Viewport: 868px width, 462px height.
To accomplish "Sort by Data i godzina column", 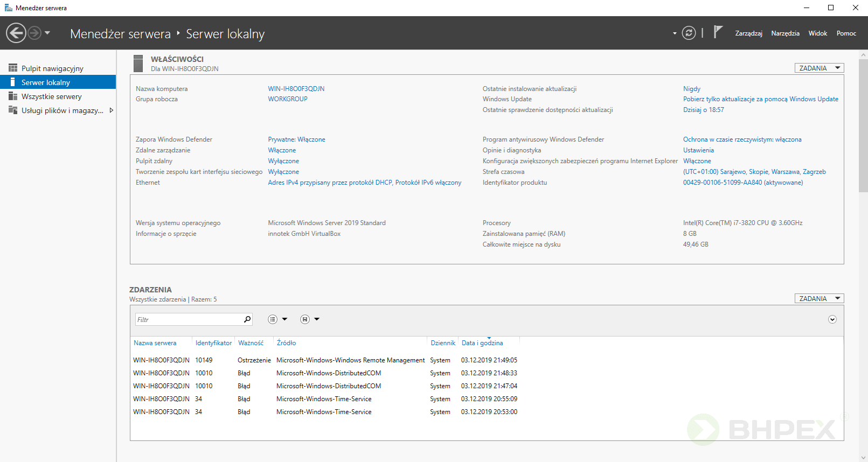I will (482, 343).
